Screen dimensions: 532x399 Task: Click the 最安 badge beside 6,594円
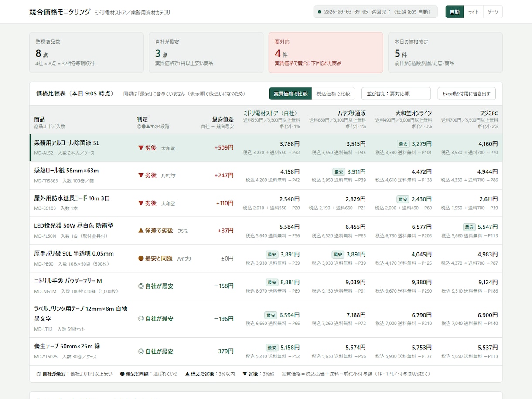click(270, 315)
